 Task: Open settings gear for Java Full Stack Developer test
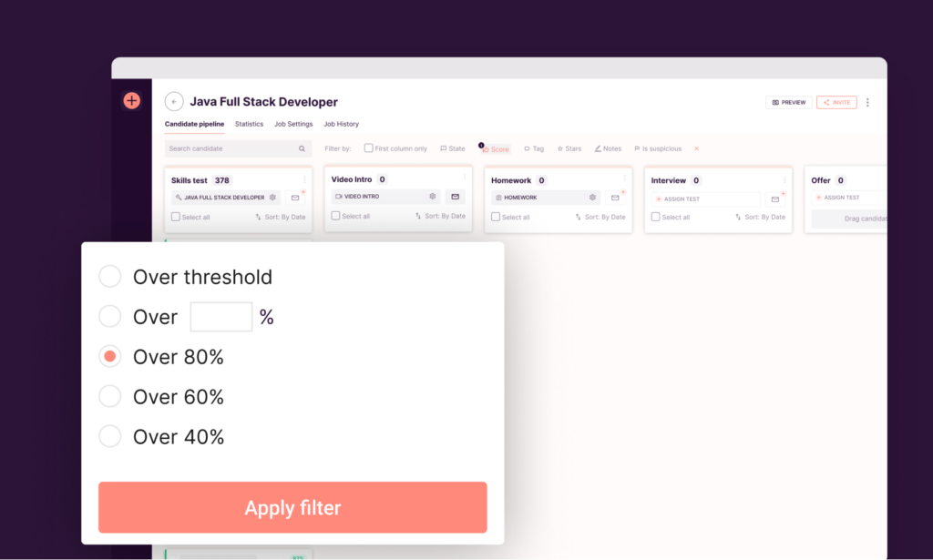[x=272, y=198]
